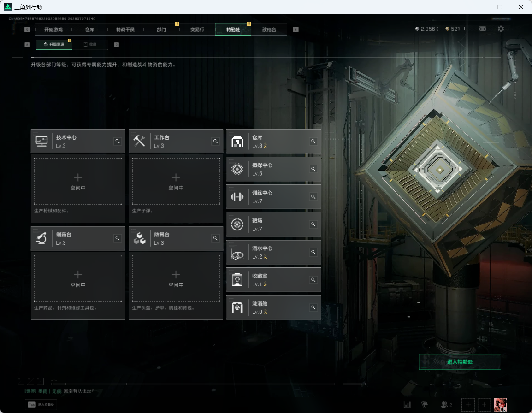This screenshot has width=532, height=413.
Task: Click the 工作台 hammer and wrench icon
Action: (139, 141)
